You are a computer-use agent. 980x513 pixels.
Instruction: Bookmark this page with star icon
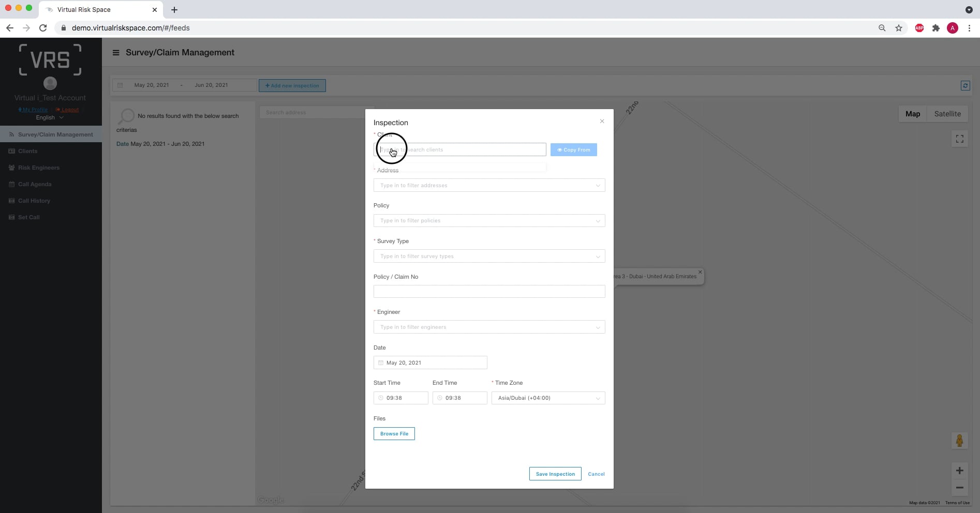click(x=899, y=28)
